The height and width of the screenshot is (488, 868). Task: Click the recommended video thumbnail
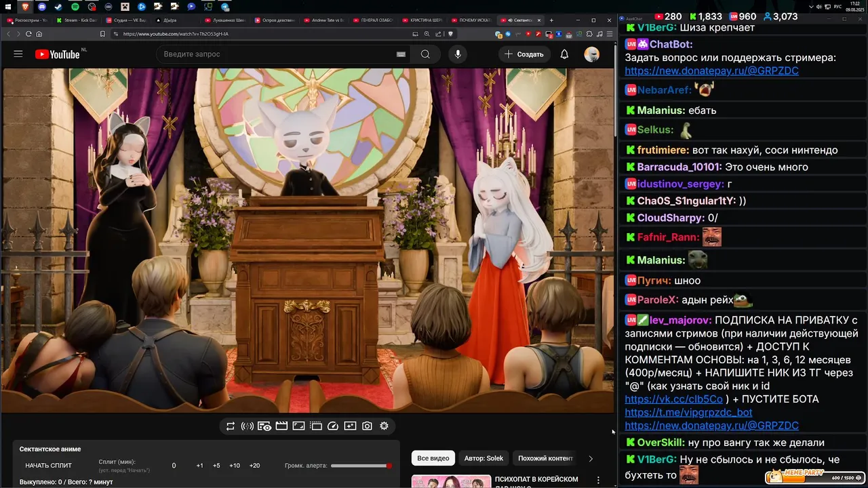tap(451, 481)
